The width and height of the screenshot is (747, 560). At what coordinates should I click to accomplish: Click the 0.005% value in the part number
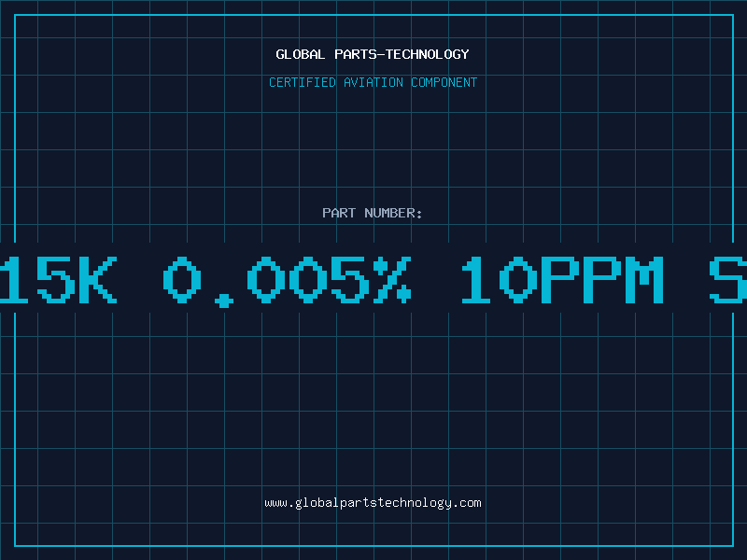[287, 281]
